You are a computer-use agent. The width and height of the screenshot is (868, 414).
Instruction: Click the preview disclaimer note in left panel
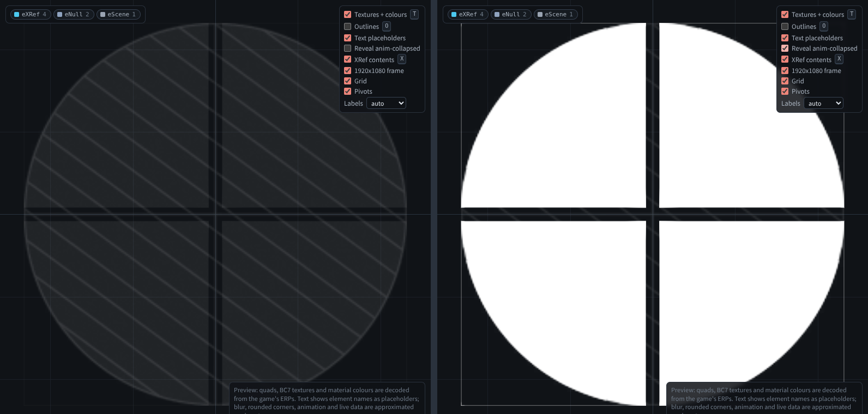(x=327, y=398)
